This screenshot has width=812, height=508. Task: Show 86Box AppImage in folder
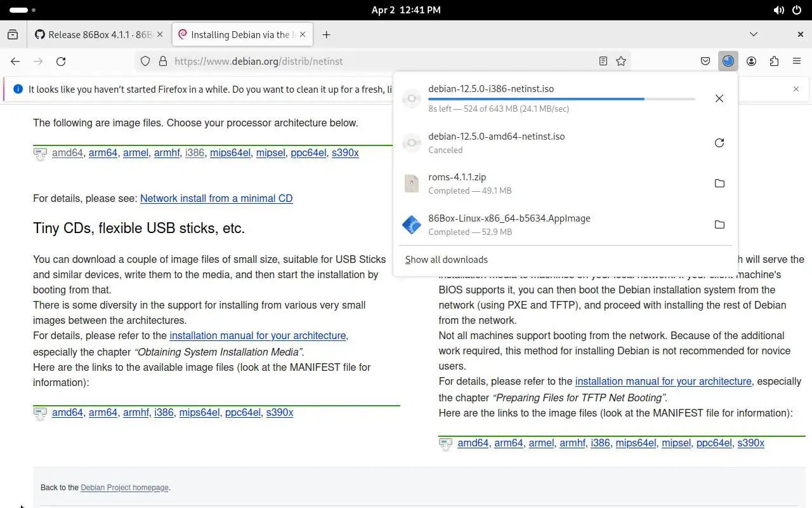[x=719, y=225]
